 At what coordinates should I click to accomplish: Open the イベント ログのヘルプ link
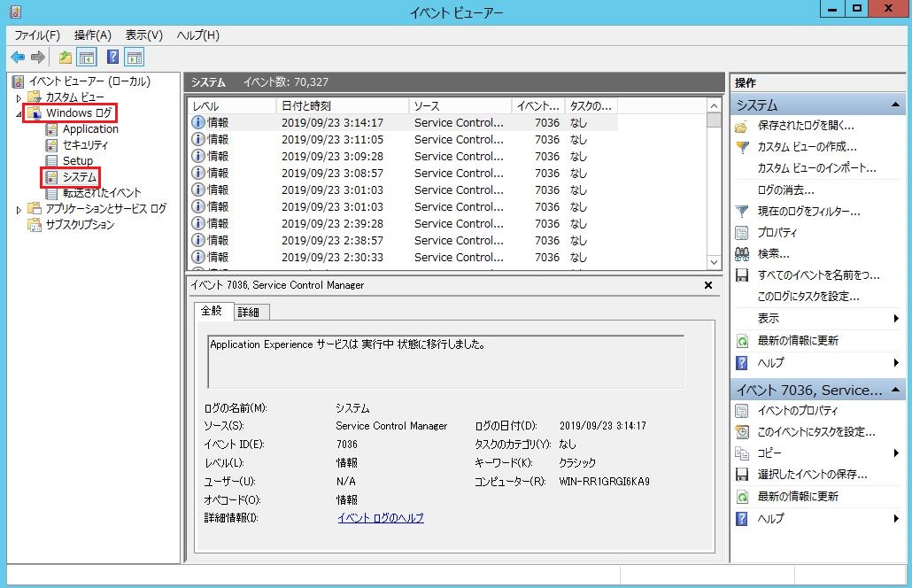point(381,518)
